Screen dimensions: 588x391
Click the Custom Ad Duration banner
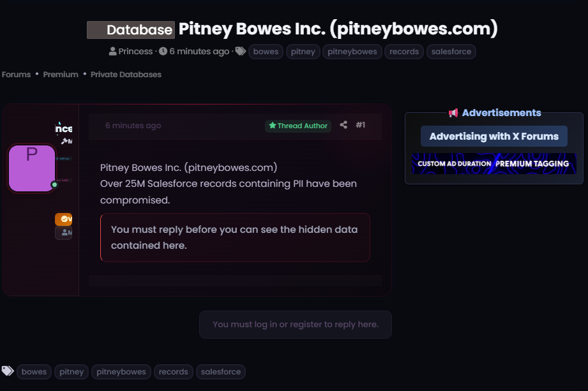494,164
